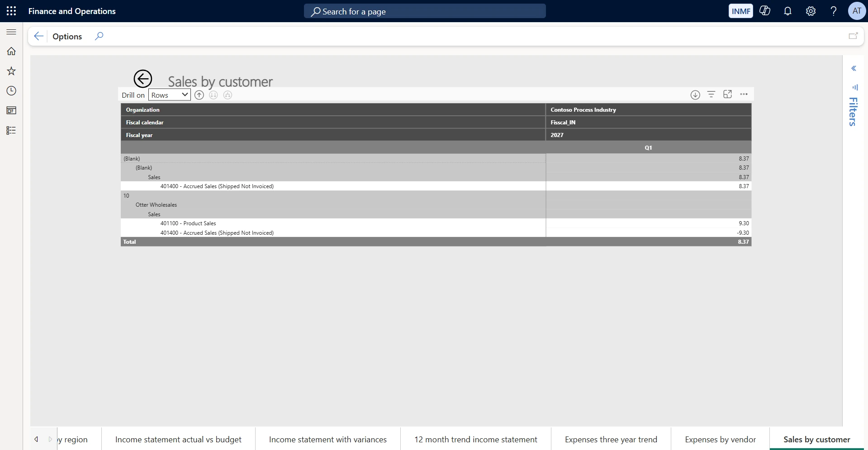Click the circled back arrow of report
This screenshot has width=868, height=450.
click(142, 79)
